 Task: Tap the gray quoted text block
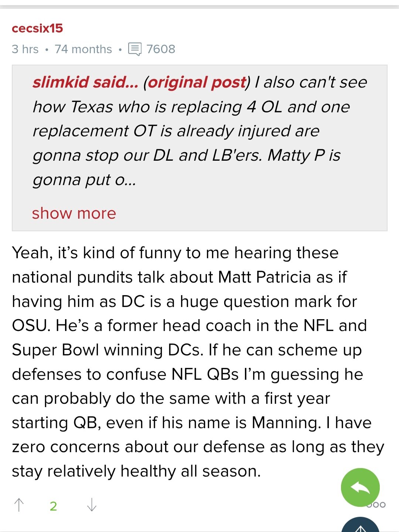tap(199, 148)
